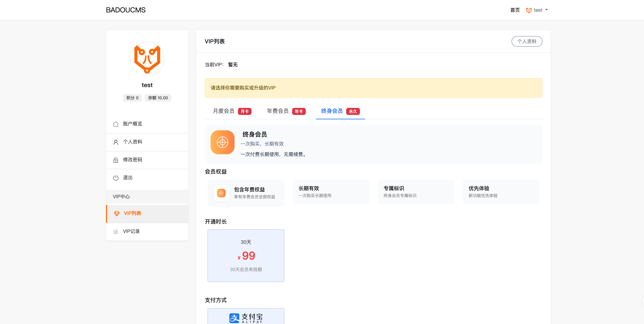Click the fox avatar in the header
This screenshot has width=644, height=324.
pyautogui.click(x=529, y=10)
